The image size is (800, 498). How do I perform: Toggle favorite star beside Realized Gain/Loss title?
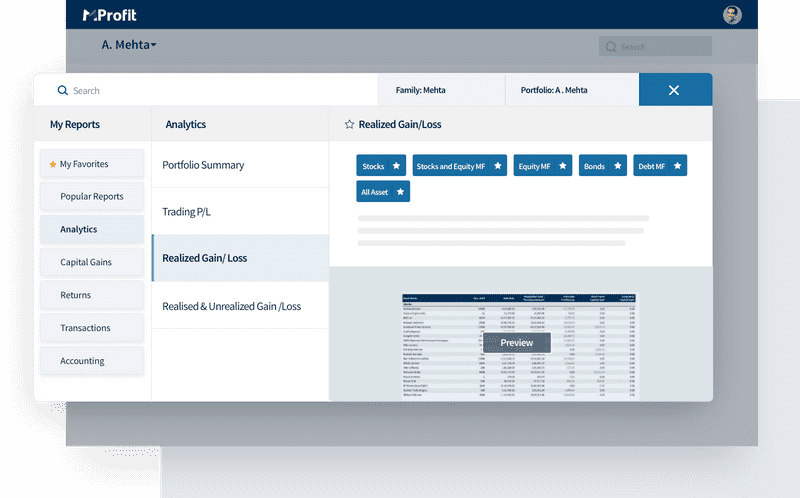(x=349, y=125)
